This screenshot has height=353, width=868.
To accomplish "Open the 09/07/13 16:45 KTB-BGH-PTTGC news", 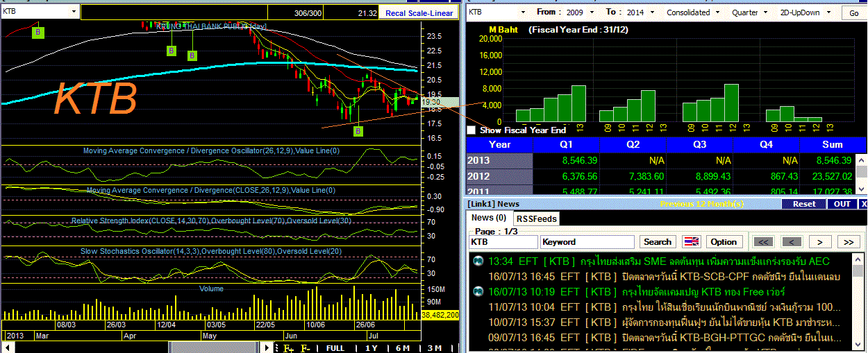I will tap(665, 338).
